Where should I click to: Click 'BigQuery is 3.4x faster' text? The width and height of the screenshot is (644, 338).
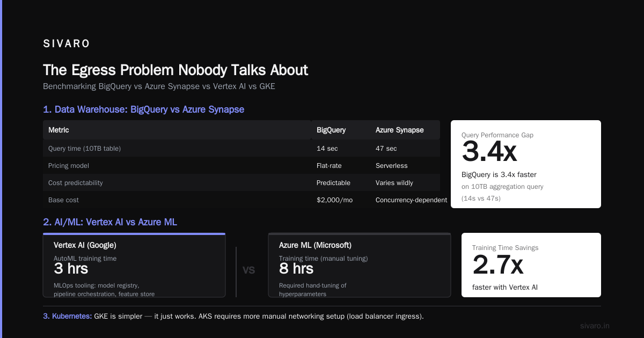click(499, 174)
